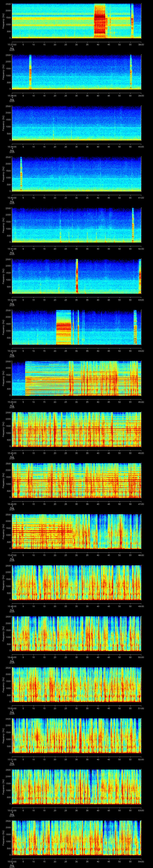This screenshot has width=153, height=868.
Task: Select the spectrogram panel starting at 15:46:00
Action: click(77, 480)
